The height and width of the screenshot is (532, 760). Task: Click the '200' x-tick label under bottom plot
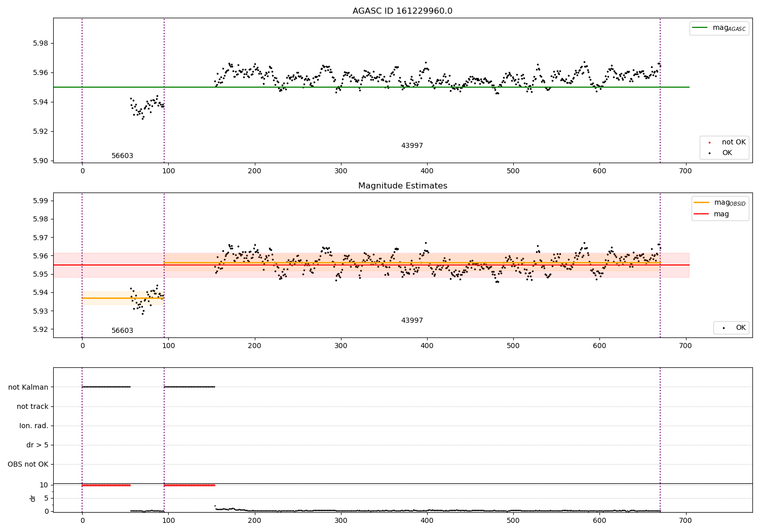coord(254,520)
